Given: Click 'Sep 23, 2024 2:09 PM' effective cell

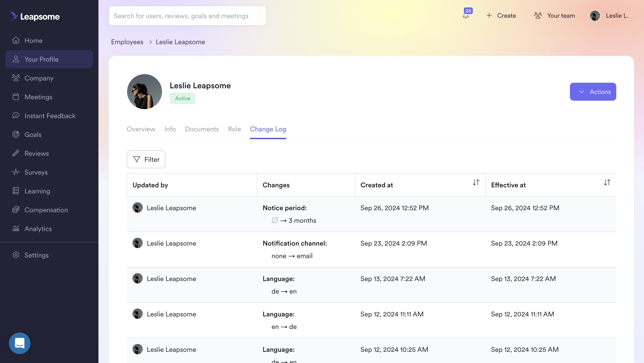Looking at the screenshot, I should tap(524, 243).
